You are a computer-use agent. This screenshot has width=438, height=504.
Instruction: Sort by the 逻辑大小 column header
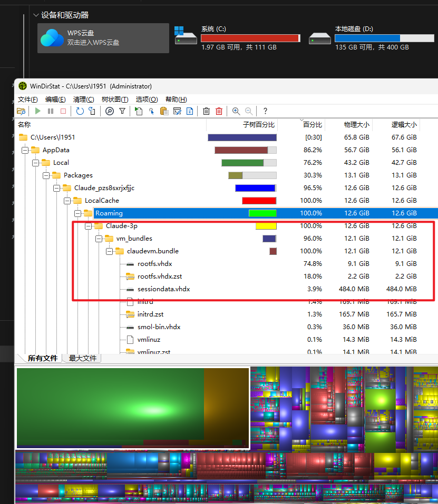click(x=396, y=125)
